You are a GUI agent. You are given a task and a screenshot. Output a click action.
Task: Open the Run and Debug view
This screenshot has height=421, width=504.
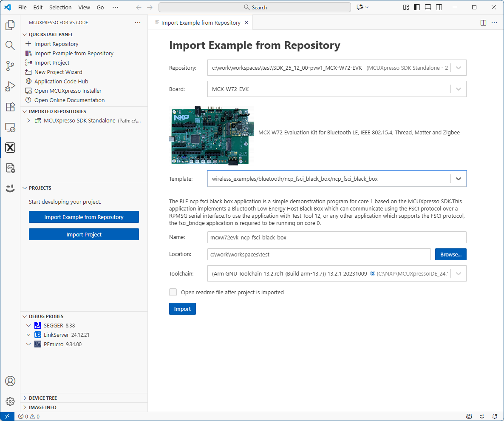click(10, 86)
